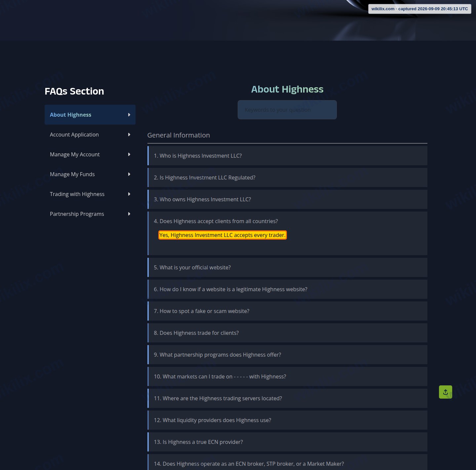The width and height of the screenshot is (476, 470).
Task: Click the arrow icon beside Partnership Programs
Action: point(129,214)
